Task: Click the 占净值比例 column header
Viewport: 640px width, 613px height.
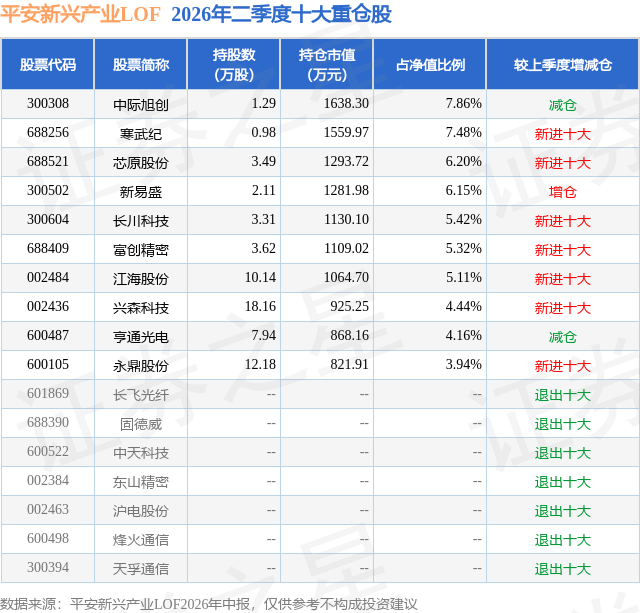Action: click(430, 64)
